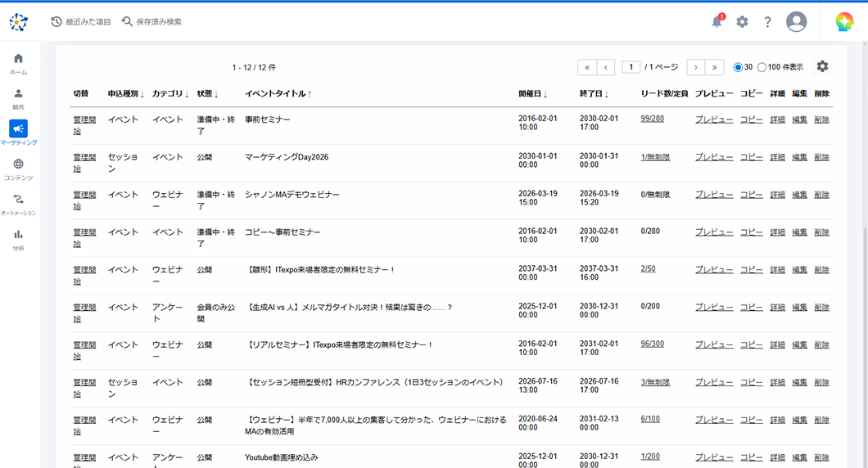Open the 最近みた項目 recent items menu
This screenshot has height=468, width=868.
coord(81,21)
